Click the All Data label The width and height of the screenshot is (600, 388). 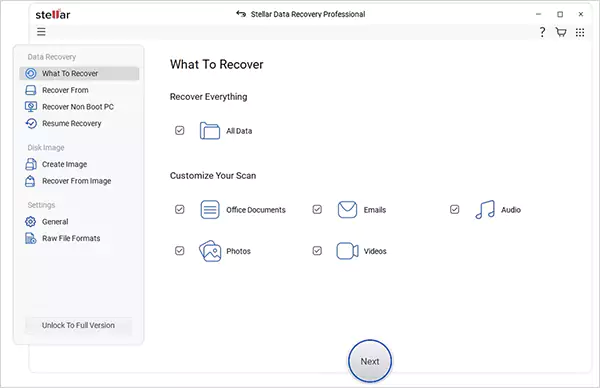239,131
